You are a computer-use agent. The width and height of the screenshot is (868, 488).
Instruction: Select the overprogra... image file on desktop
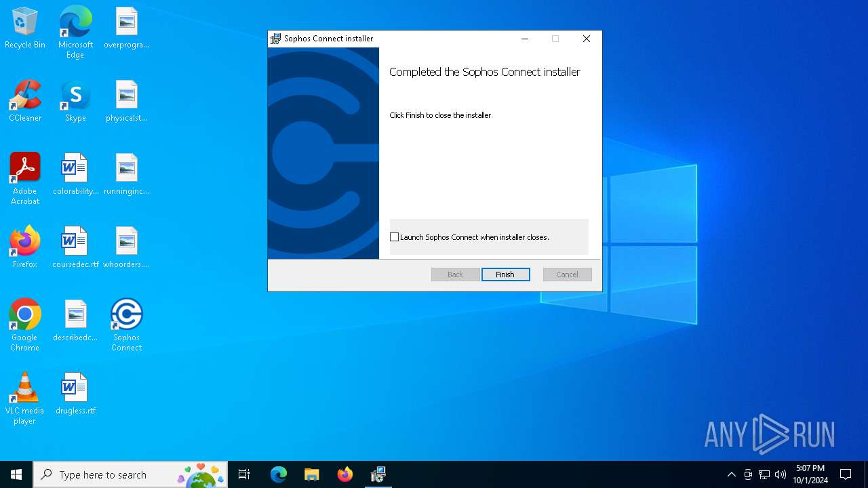point(126,28)
